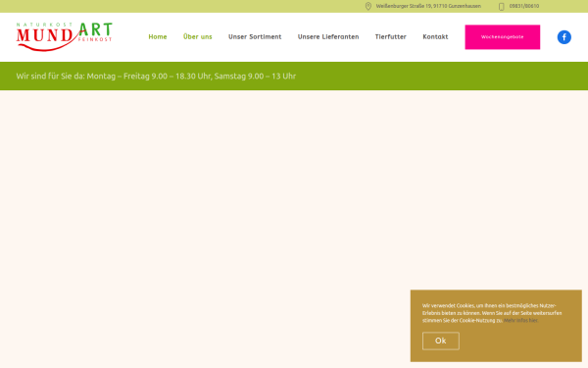Screen dimensions: 588x368
Task: Click the pink Wochenangebote button
Action: (503, 37)
